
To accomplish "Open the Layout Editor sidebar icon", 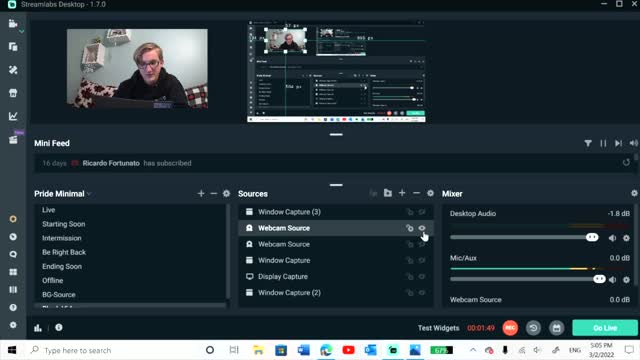I will click(13, 47).
